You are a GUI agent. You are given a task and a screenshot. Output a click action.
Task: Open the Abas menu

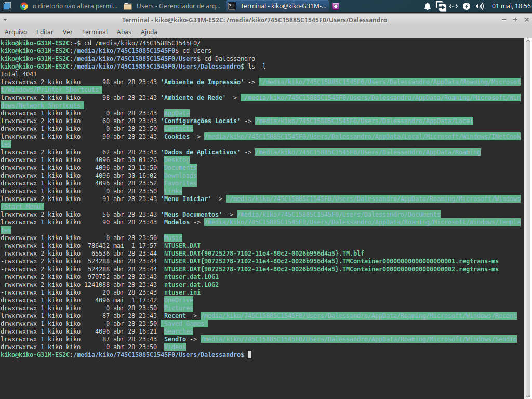click(x=124, y=32)
